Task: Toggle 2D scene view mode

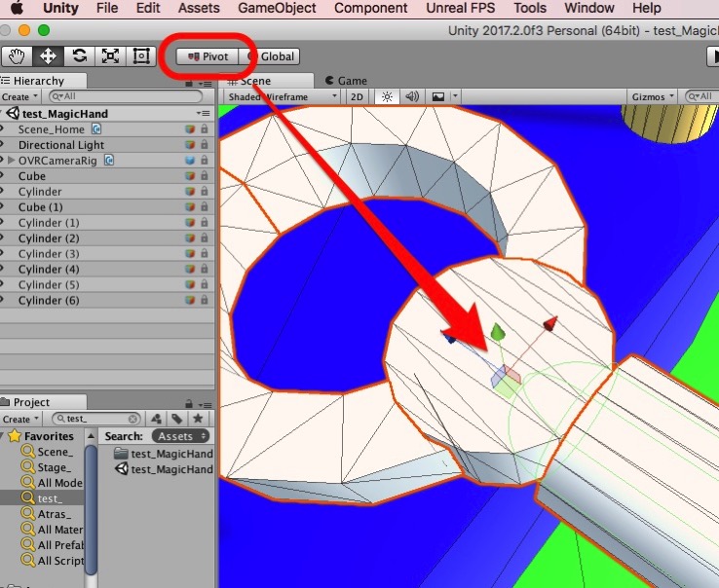Action: click(357, 97)
